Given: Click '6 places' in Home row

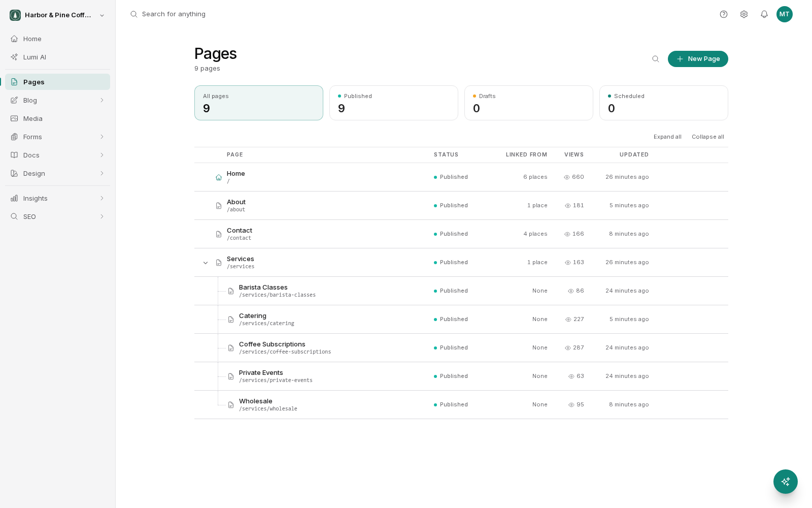Looking at the screenshot, I should click(x=535, y=177).
